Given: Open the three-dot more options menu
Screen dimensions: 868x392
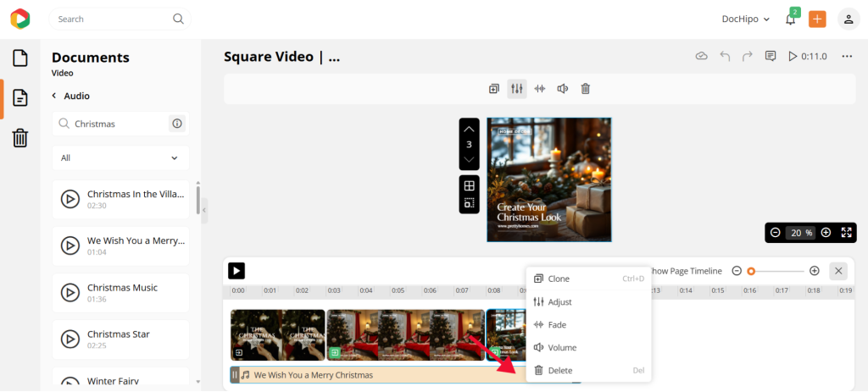Looking at the screenshot, I should (x=847, y=57).
